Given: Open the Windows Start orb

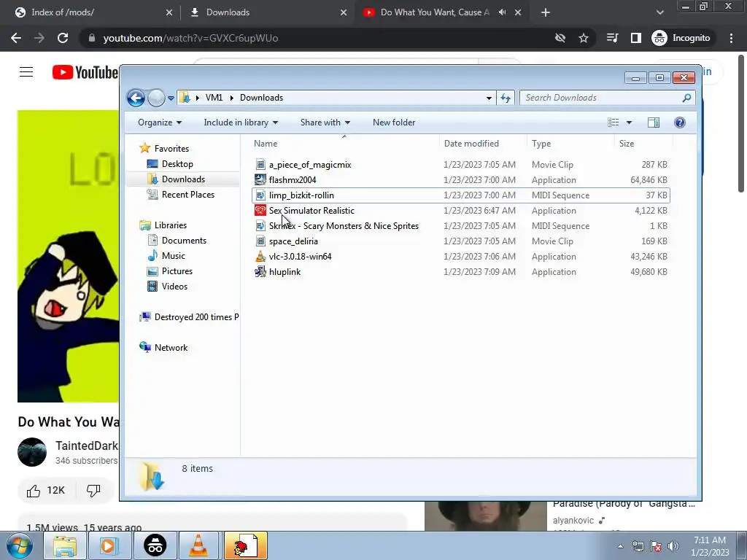Looking at the screenshot, I should [x=20, y=546].
